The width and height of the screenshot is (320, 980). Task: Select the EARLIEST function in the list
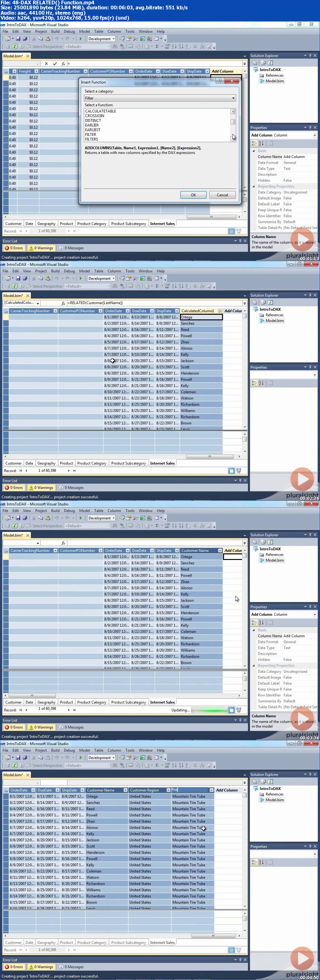point(93,130)
